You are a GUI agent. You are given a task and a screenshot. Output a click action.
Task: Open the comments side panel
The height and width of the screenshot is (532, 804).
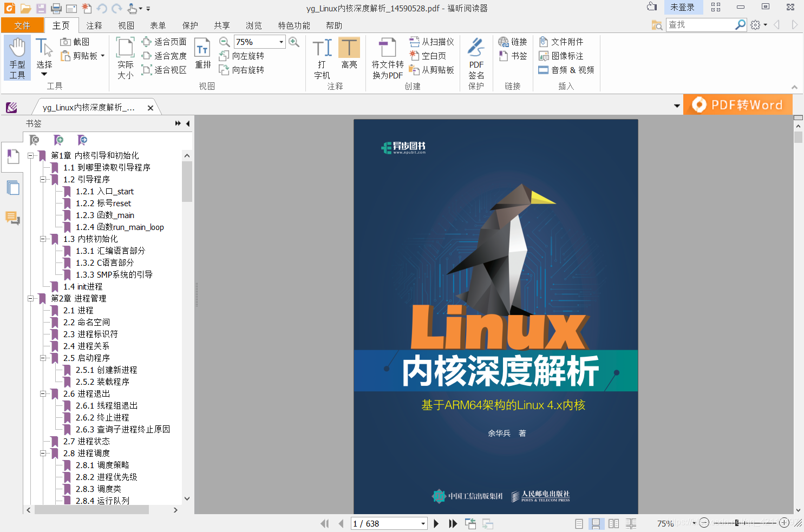click(12, 218)
